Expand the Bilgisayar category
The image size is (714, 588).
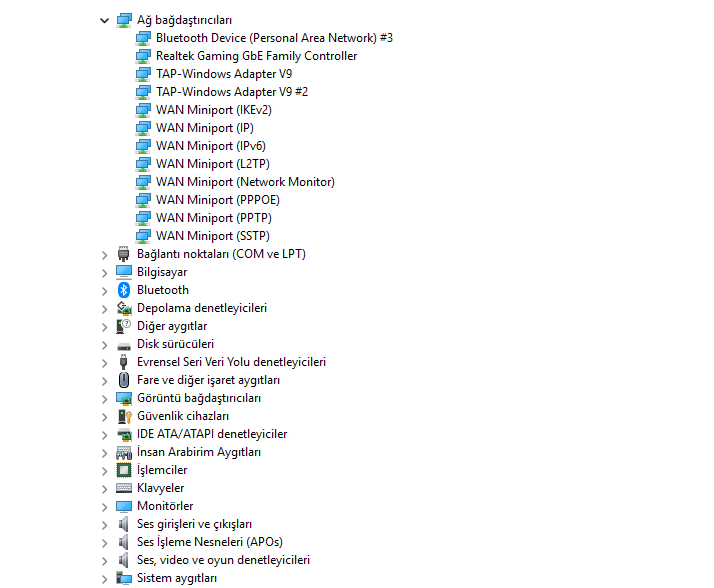[105, 273]
